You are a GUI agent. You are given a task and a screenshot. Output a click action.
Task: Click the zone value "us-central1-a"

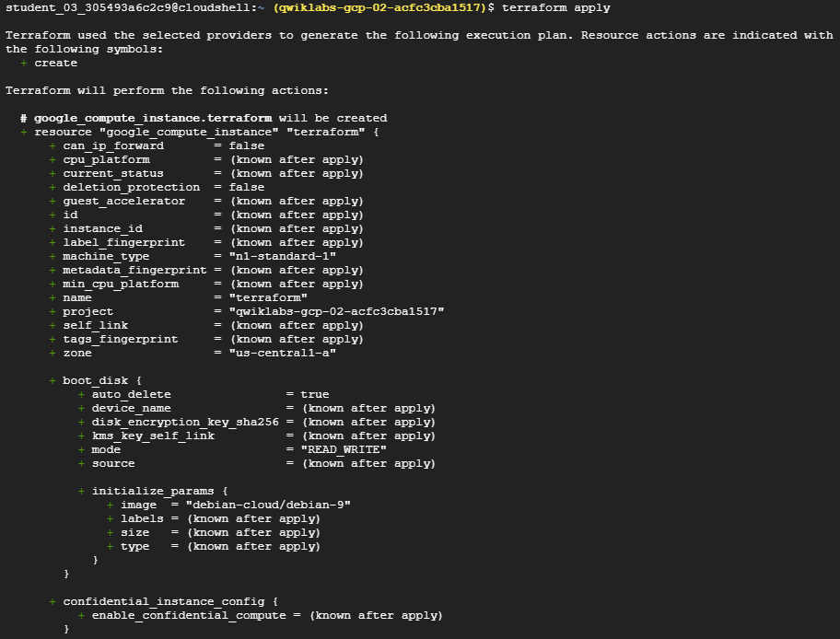(x=283, y=353)
